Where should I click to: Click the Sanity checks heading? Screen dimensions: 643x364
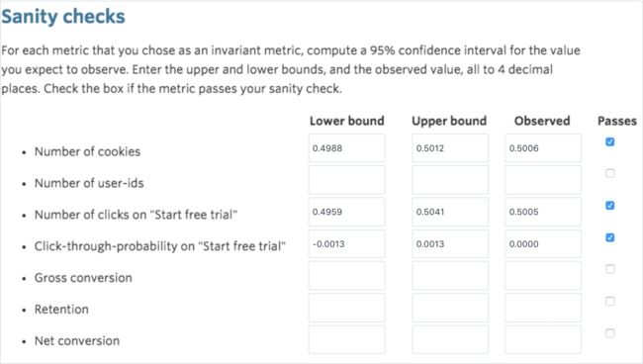(x=63, y=17)
